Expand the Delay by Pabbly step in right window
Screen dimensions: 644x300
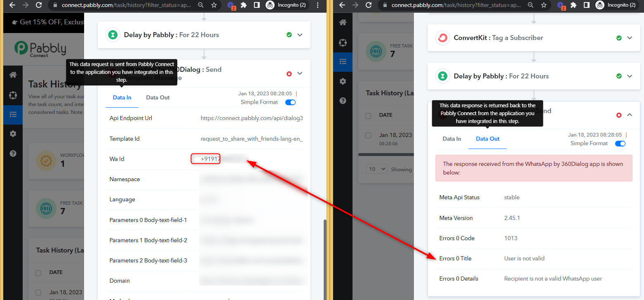click(630, 76)
